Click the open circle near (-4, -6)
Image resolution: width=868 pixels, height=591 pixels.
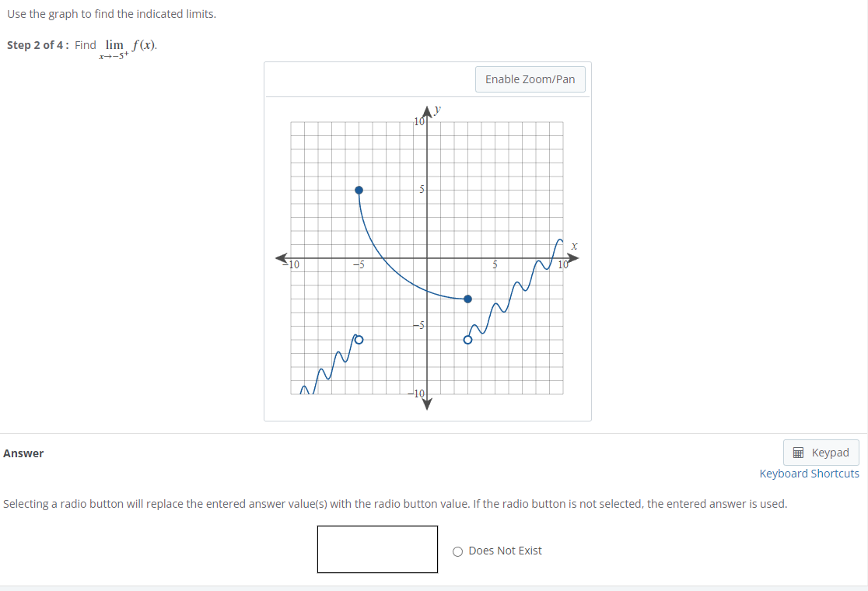pos(359,339)
